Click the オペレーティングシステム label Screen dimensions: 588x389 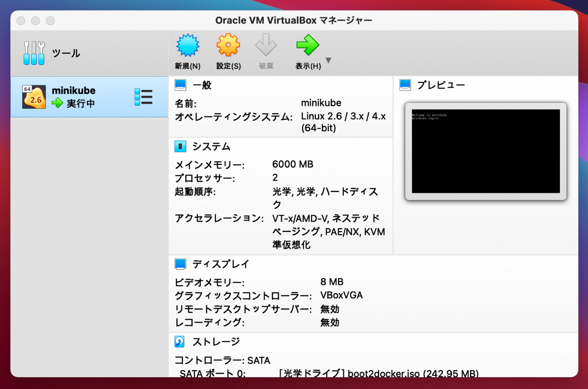pos(234,117)
